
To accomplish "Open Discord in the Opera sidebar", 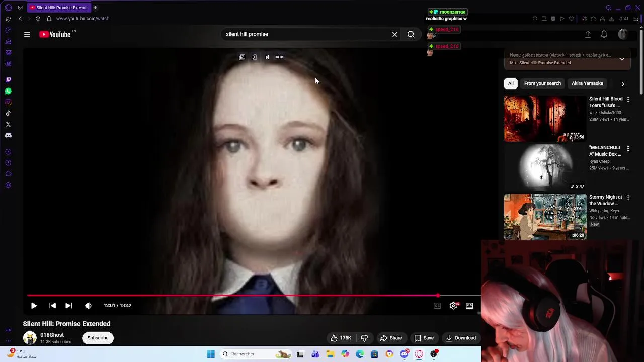I will pos(8,135).
